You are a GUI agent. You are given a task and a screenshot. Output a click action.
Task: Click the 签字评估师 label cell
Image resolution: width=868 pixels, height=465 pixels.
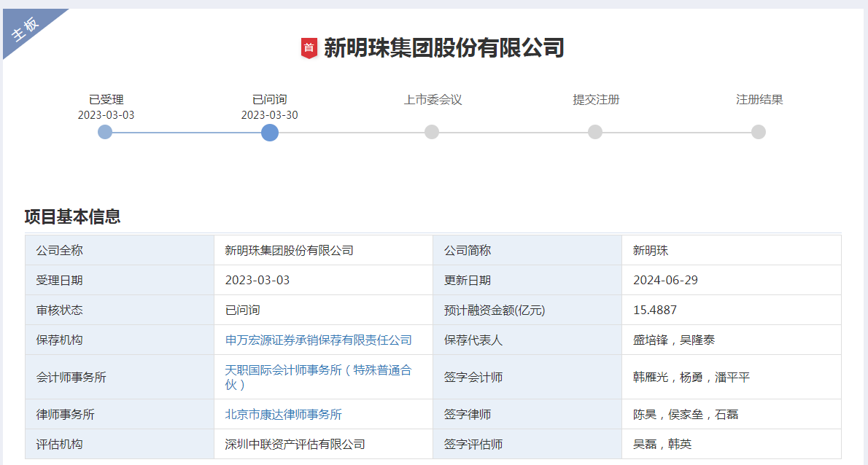pos(527,444)
